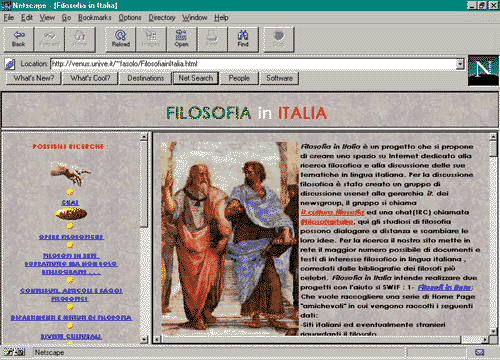Open the Options menu

point(130,18)
